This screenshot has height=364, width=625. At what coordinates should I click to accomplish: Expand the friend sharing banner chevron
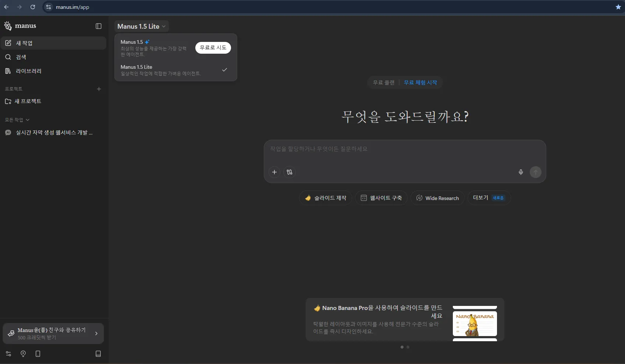coord(96,333)
